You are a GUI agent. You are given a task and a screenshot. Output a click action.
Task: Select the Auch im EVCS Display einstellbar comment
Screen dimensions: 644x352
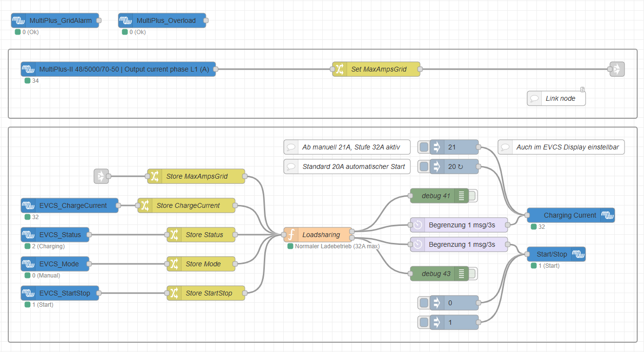561,147
